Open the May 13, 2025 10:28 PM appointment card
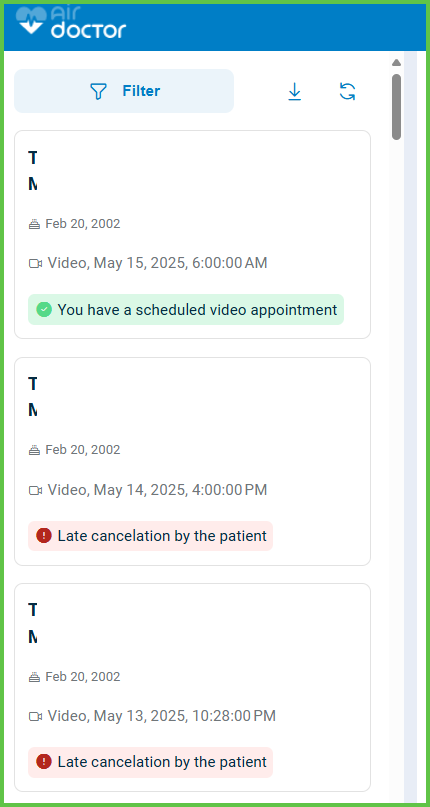 (192, 687)
